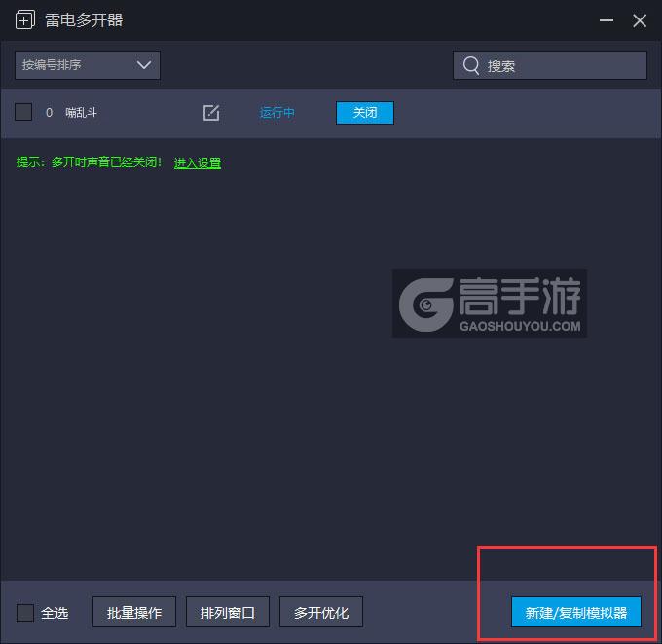Click the 多开优化 button
662x644 pixels.
click(x=321, y=612)
